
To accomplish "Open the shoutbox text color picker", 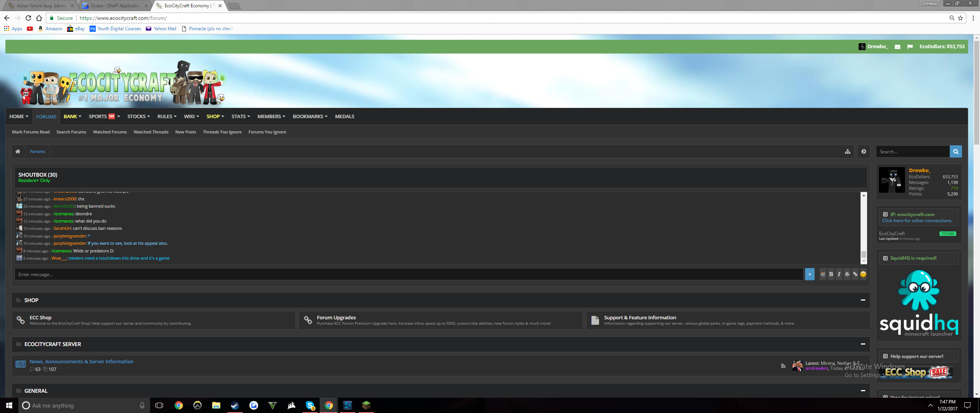I will tap(823, 274).
